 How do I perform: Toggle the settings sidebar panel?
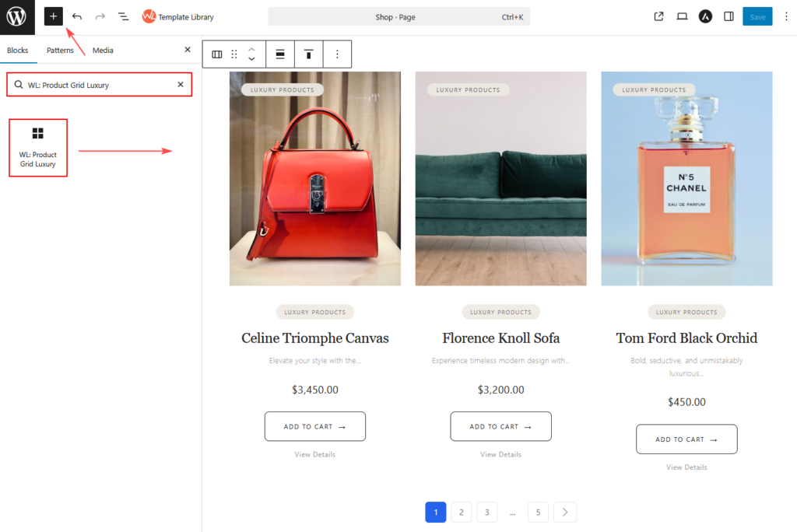point(729,16)
